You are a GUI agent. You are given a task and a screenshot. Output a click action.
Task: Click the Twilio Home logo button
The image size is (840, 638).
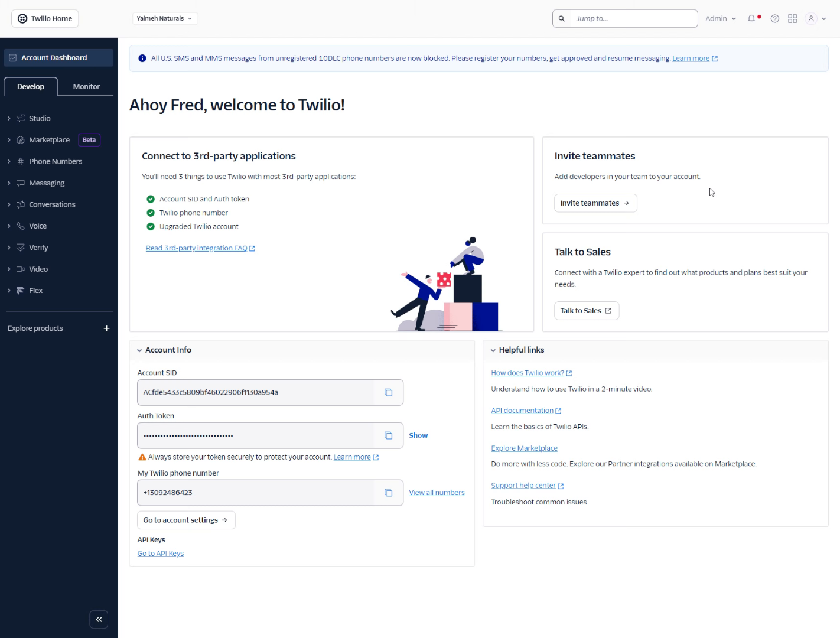click(45, 18)
